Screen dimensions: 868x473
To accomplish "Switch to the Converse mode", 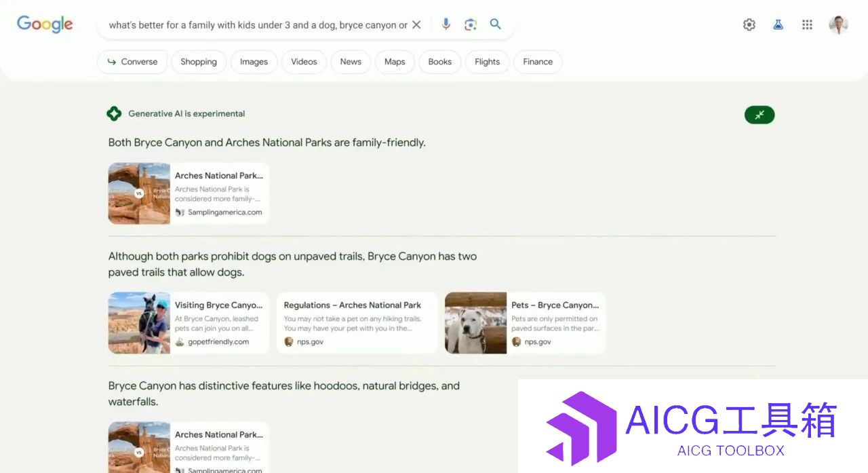I will 132,62.
